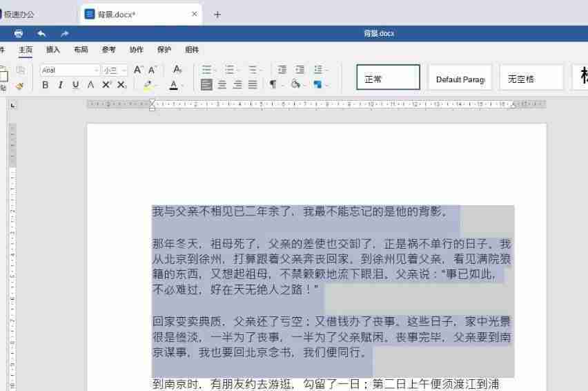Viewport: 588px width, 391px height.
Task: Click the paste clipboard icon
Action: pyautogui.click(x=3, y=75)
